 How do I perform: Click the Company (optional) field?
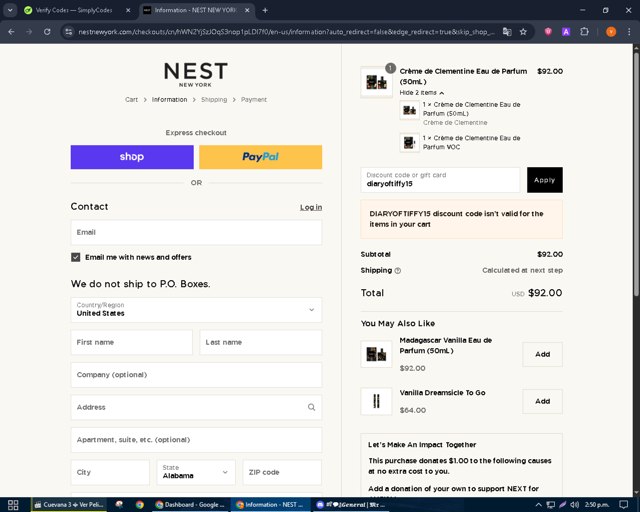pos(196,375)
